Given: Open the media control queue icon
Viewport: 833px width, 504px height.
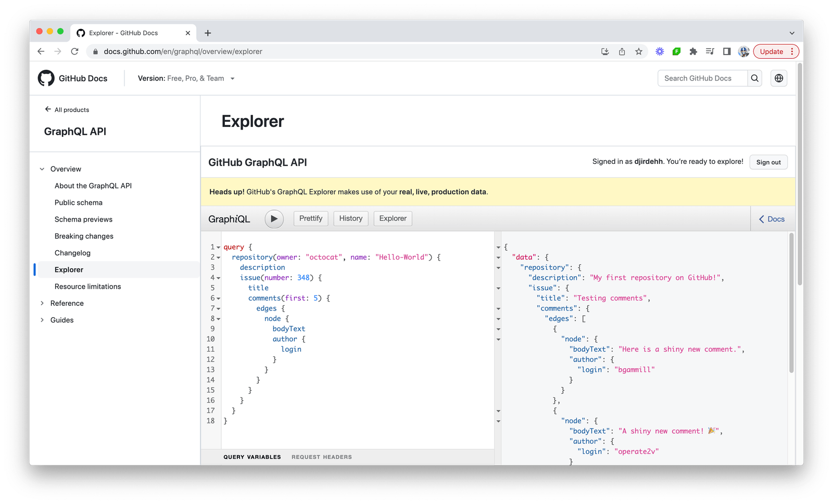Looking at the screenshot, I should point(710,51).
